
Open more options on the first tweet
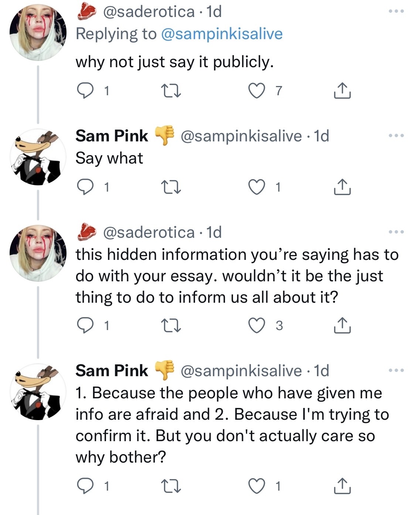396,11
